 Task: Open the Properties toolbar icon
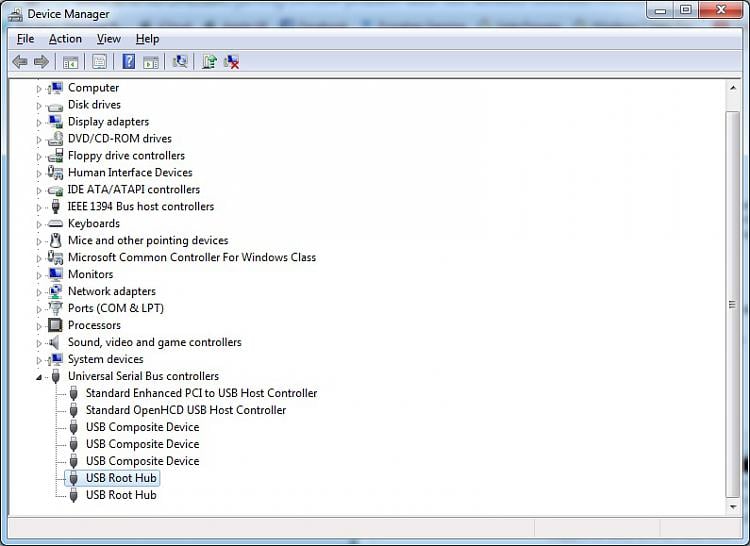[99, 62]
